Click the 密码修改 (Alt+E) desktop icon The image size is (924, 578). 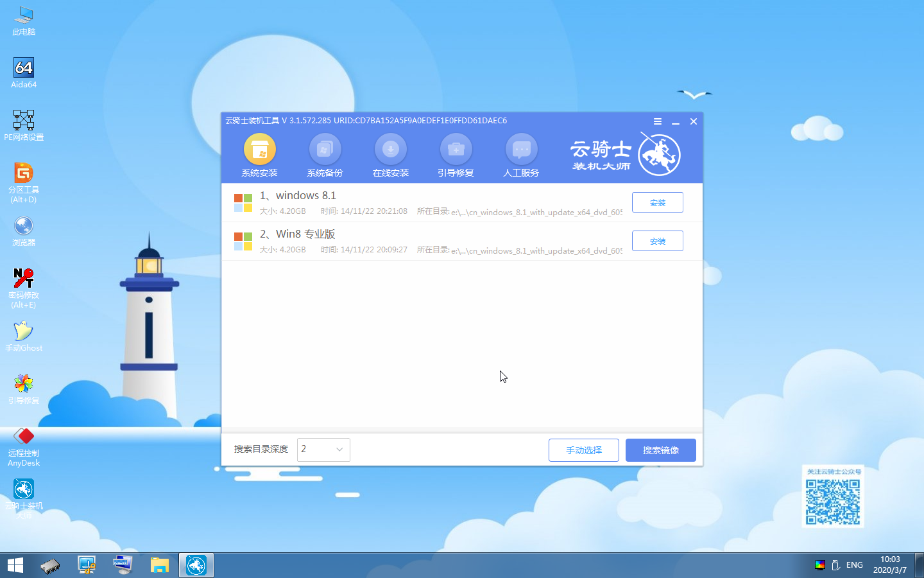[24, 288]
